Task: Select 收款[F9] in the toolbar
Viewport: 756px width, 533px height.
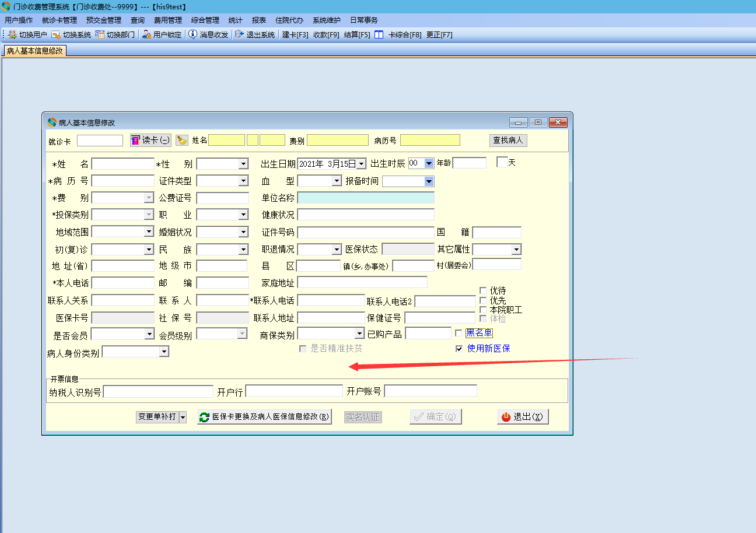Action: pyautogui.click(x=326, y=35)
